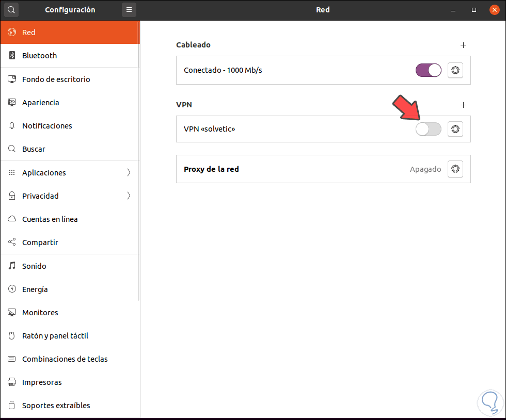Open Impresoras printer settings
The width and height of the screenshot is (506, 420).
coord(41,382)
